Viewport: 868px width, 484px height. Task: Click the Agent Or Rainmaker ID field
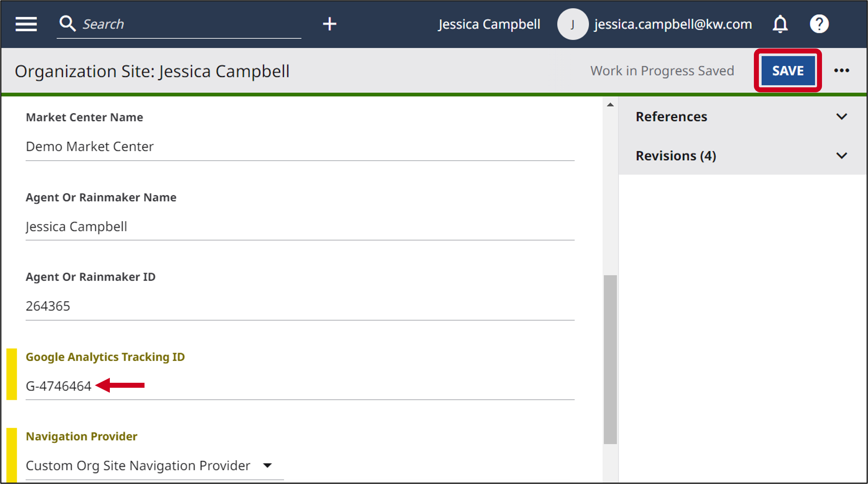300,306
